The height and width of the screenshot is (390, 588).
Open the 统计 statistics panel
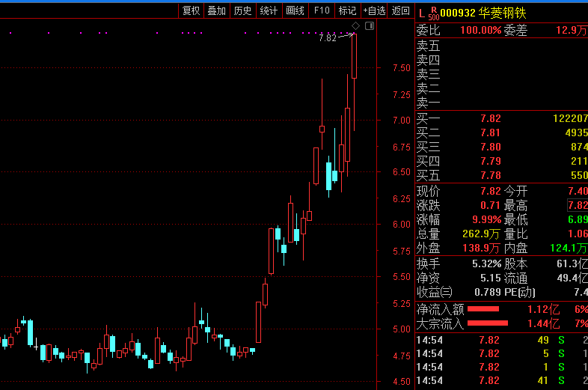click(268, 10)
